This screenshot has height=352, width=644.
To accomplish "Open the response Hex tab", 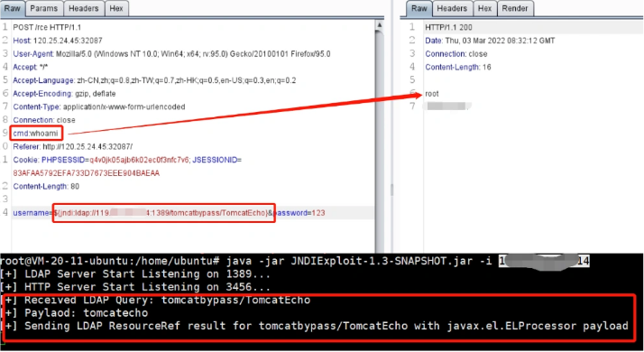I will tap(484, 8).
